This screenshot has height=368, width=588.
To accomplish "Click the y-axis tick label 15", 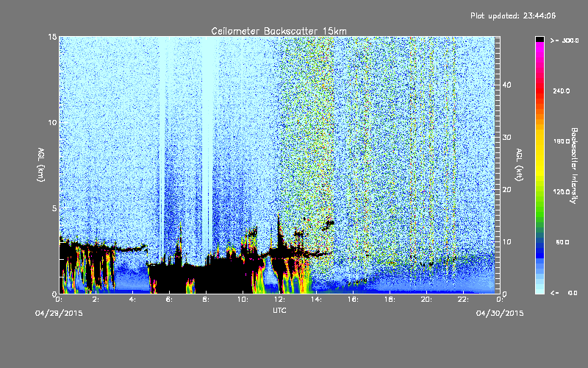I will pos(52,37).
